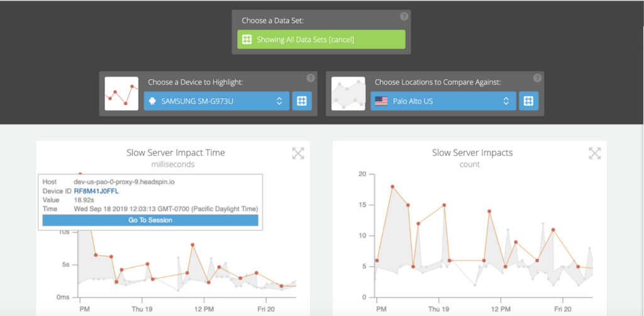
Task: Click the milliseconds subtitle
Action: (173, 164)
